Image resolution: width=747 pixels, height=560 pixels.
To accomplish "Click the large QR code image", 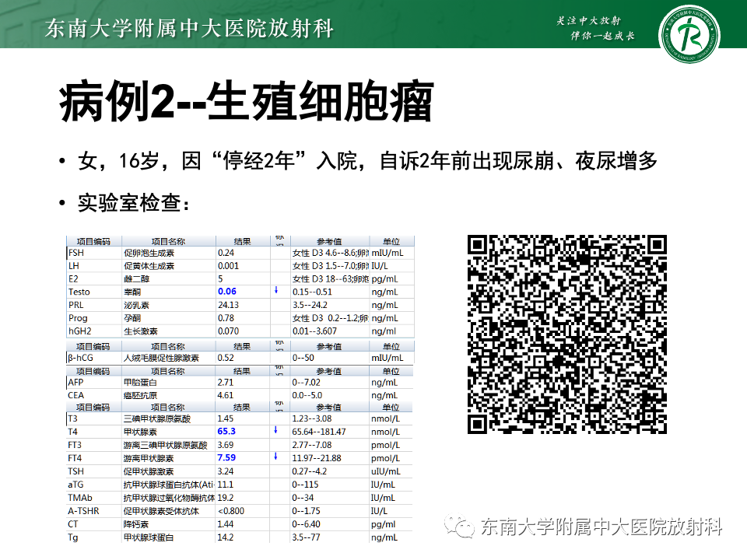I will point(567,334).
